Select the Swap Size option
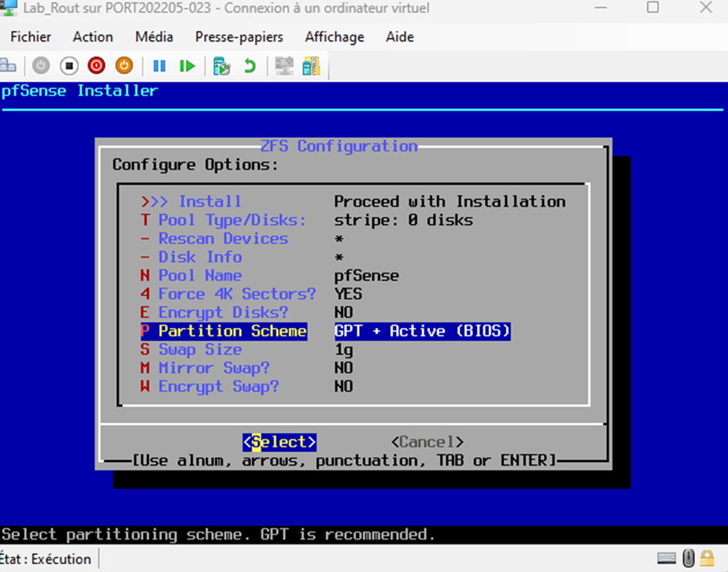 click(247, 350)
